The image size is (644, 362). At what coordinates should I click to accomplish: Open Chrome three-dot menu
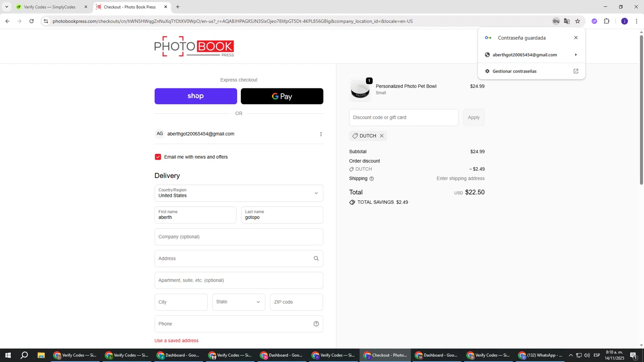click(x=636, y=21)
